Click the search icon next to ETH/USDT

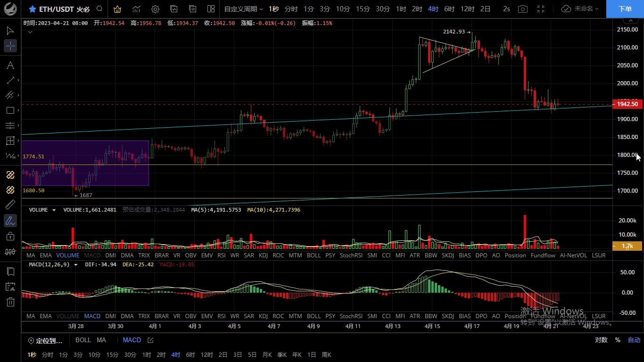pos(99,9)
